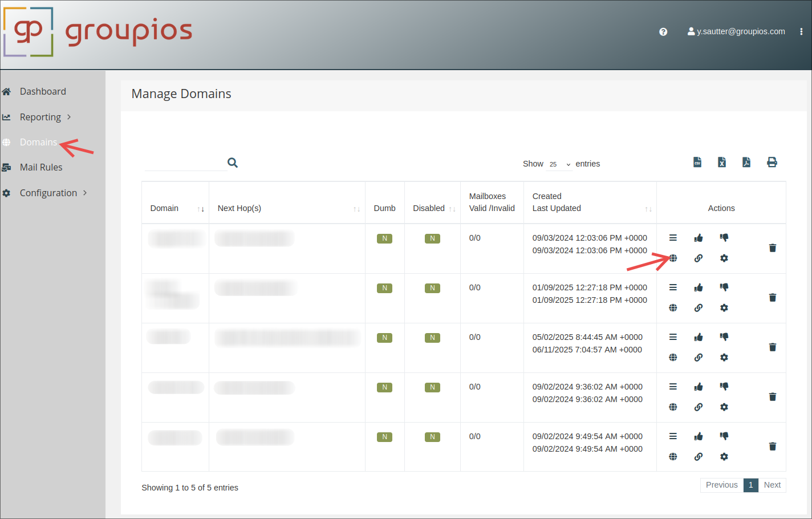Open the entries-per-page dropdown showing 25
Viewport: 812px width, 519px height.
pos(559,164)
